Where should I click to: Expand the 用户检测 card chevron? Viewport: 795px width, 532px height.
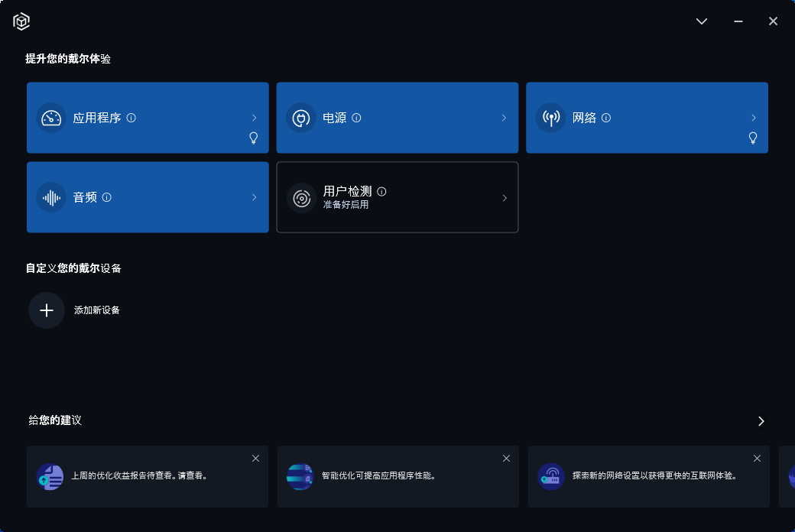pos(505,198)
